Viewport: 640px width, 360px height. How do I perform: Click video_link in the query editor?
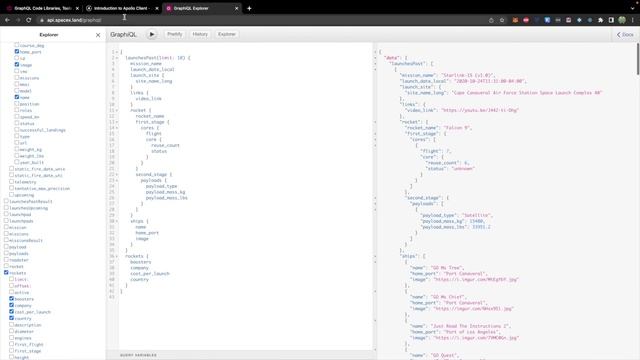click(x=149, y=98)
